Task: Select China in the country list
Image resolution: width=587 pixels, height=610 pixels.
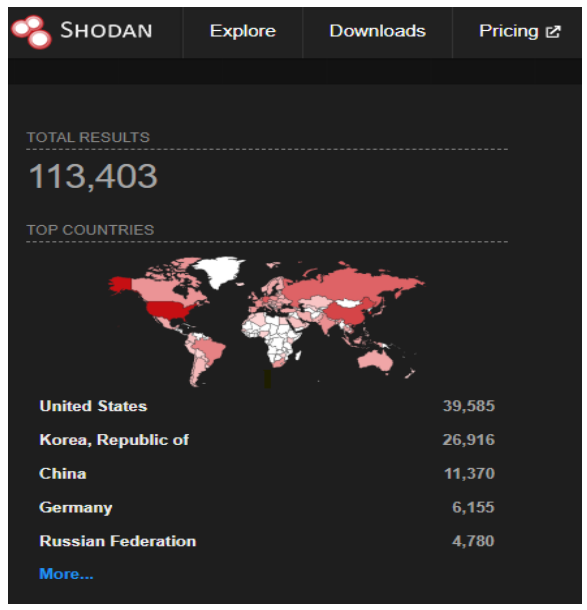Action: tap(63, 474)
